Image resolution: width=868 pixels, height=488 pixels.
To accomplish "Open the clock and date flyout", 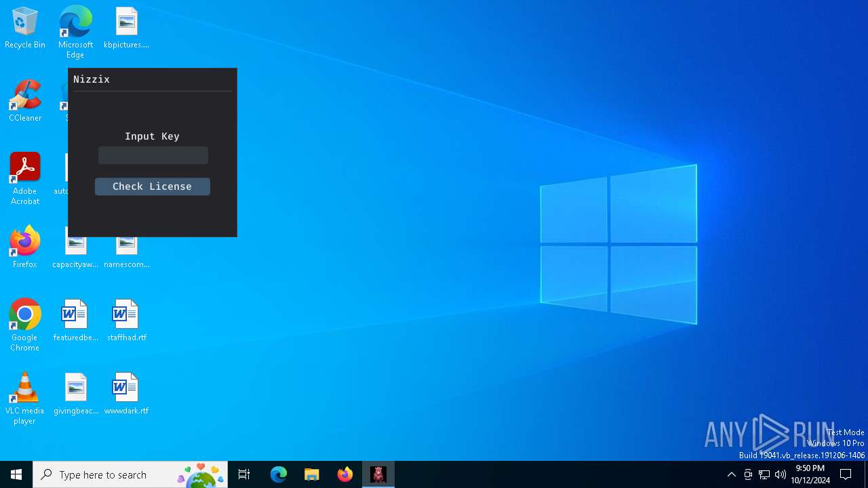I will click(x=810, y=474).
